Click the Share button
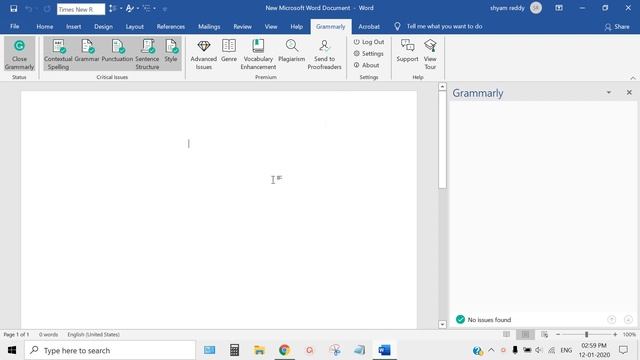This screenshot has width=640, height=360. pyautogui.click(x=617, y=27)
